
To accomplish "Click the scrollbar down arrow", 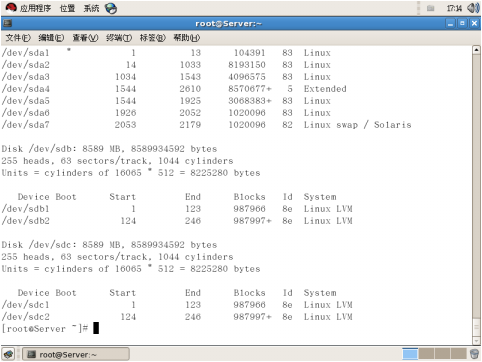I will pos(476,341).
